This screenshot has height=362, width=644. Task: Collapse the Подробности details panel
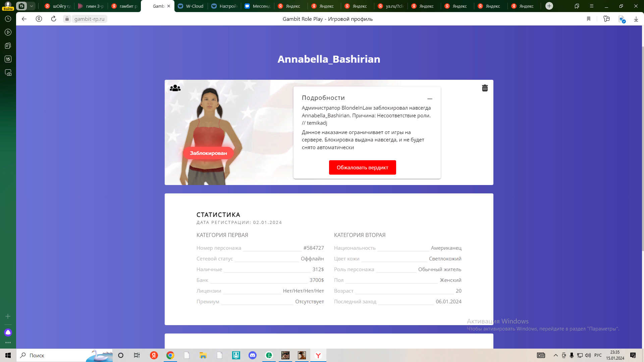tap(430, 99)
